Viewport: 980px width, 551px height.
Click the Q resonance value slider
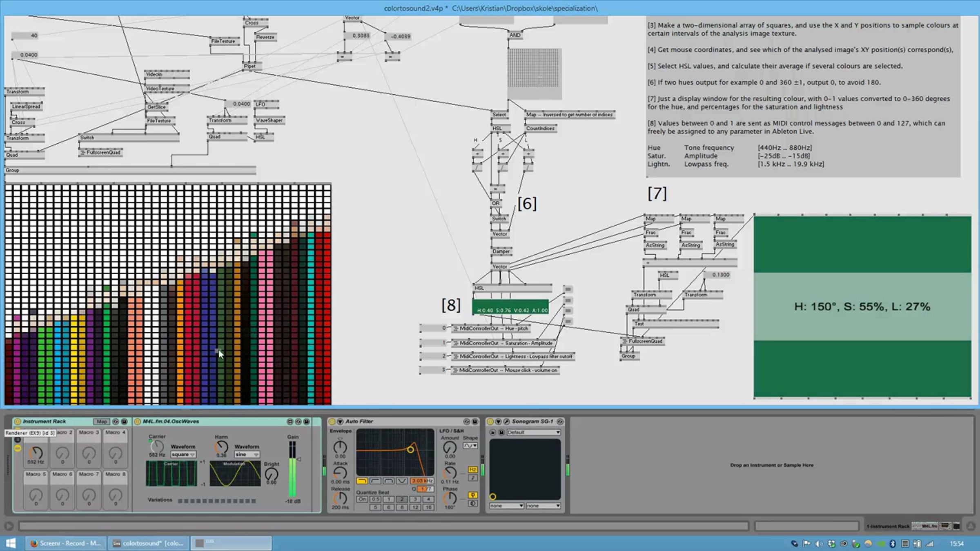(x=425, y=489)
